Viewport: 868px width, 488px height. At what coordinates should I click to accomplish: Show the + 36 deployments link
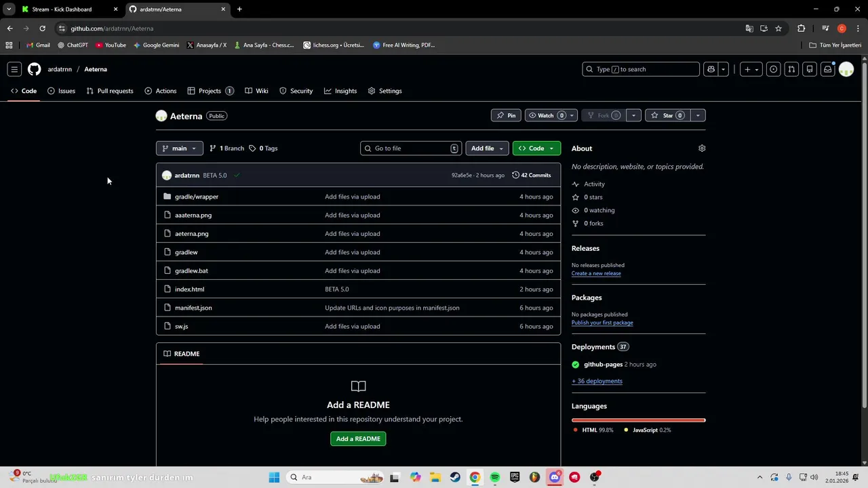(597, 381)
